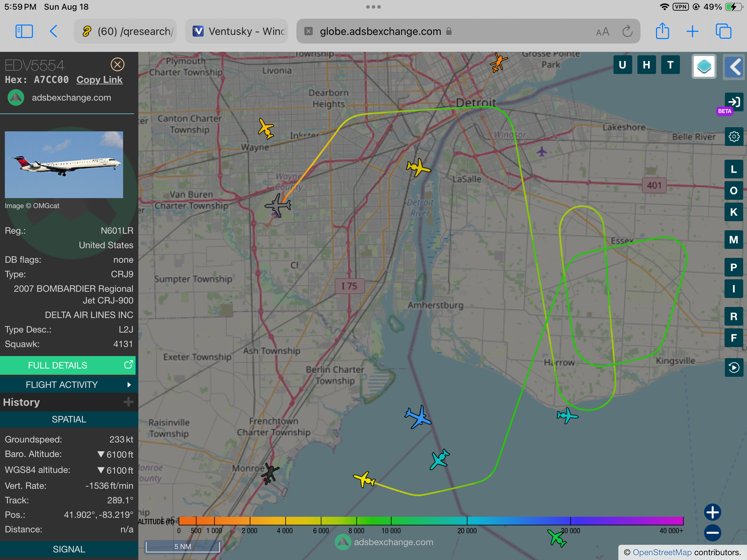
Task: Open the map settings gear
Action: point(734,137)
